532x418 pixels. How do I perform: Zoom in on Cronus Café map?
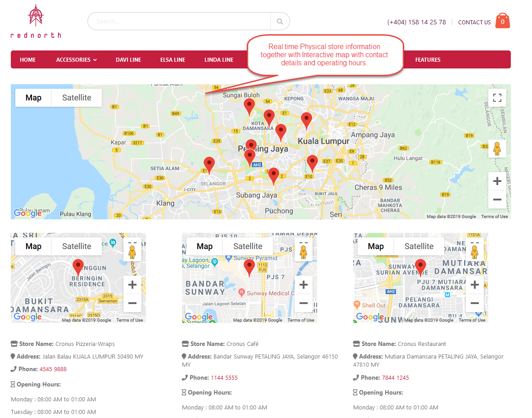pyautogui.click(x=304, y=285)
